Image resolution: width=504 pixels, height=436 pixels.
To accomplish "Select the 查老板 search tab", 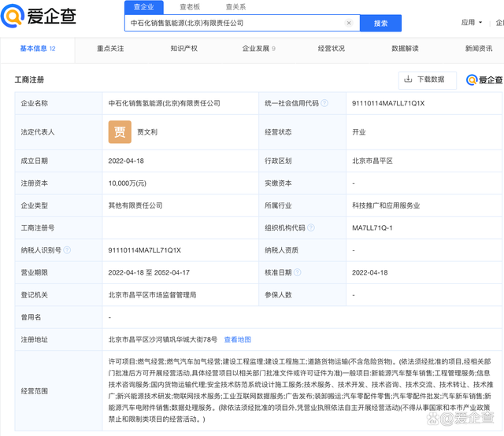I will click(189, 7).
